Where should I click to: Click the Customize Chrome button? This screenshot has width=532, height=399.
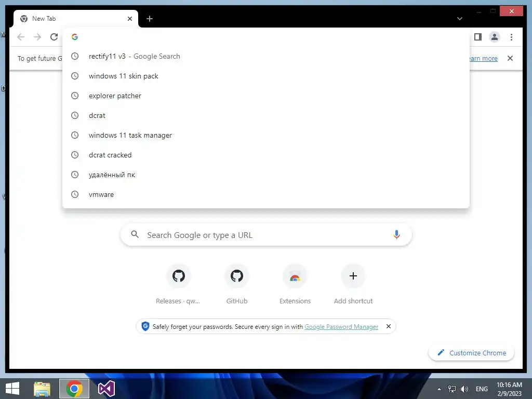[472, 353]
